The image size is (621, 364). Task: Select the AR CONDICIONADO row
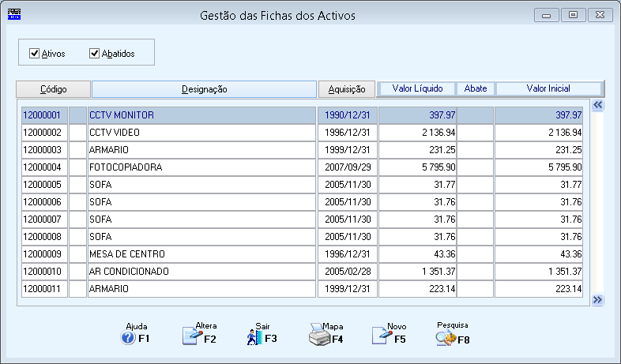302,272
